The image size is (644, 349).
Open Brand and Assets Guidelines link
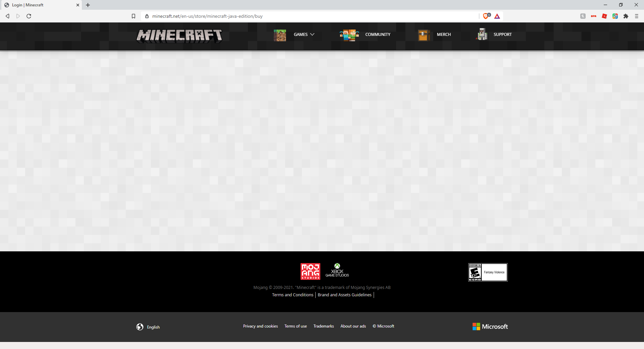(x=344, y=295)
